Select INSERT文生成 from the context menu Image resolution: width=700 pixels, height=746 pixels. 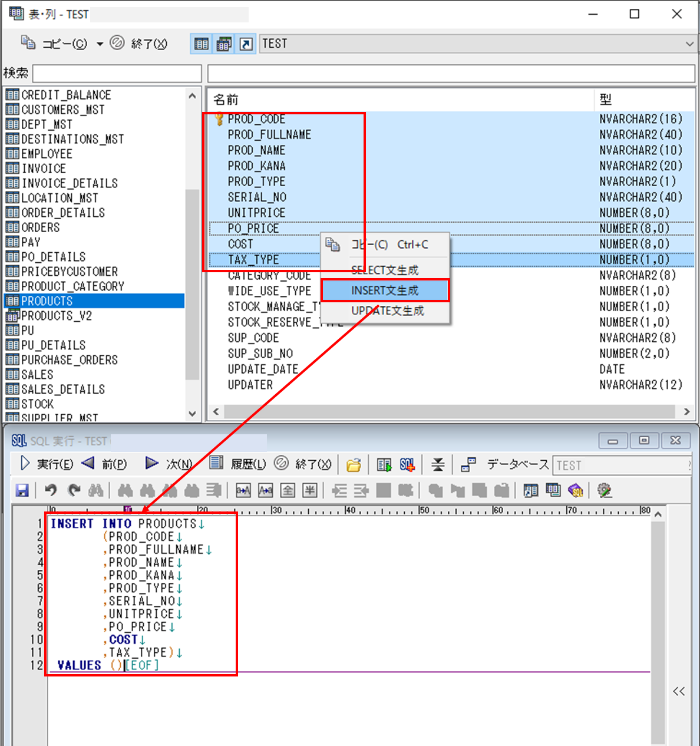click(385, 289)
